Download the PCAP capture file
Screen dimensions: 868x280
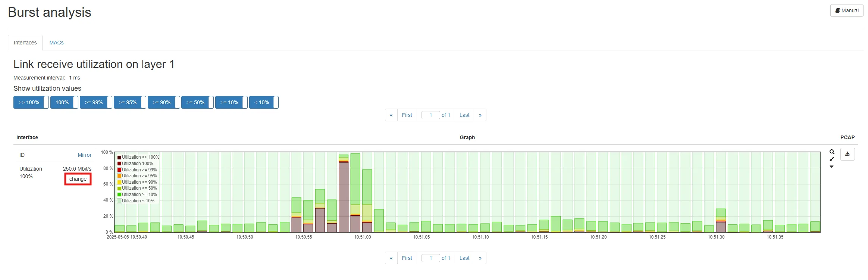point(847,154)
